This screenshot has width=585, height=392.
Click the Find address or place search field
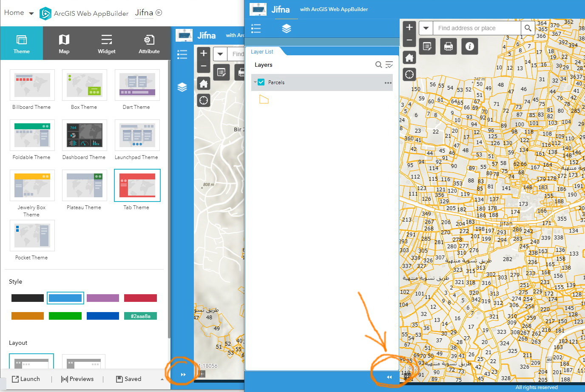[x=477, y=28]
